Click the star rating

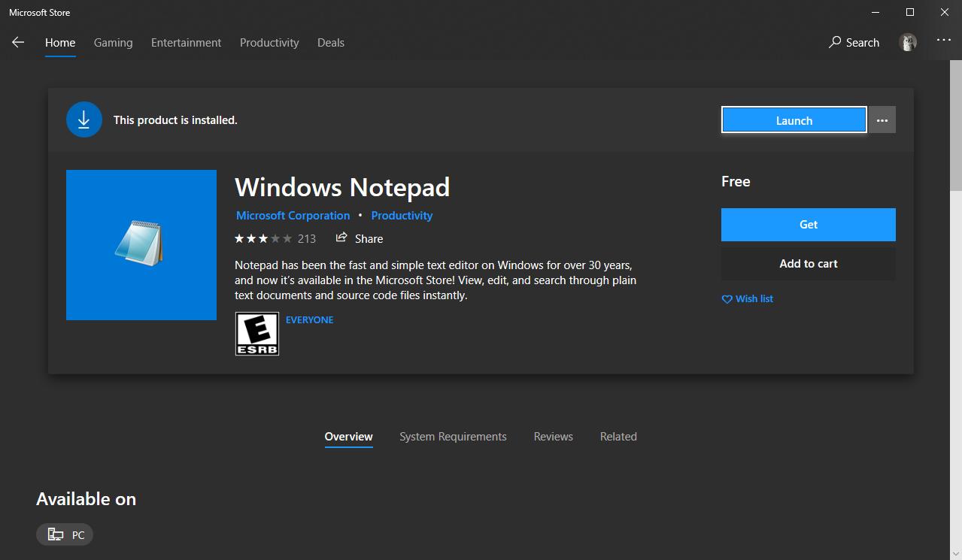pyautogui.click(x=263, y=238)
